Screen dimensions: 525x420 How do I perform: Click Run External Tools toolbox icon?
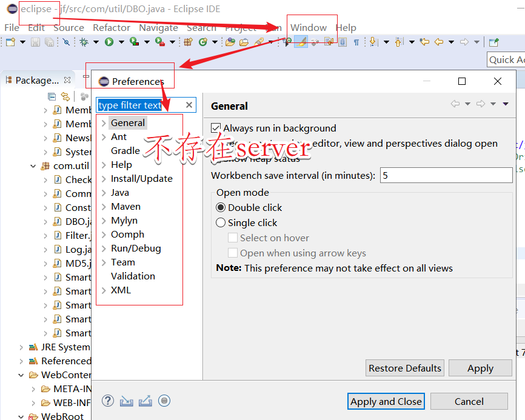pyautogui.click(x=159, y=42)
